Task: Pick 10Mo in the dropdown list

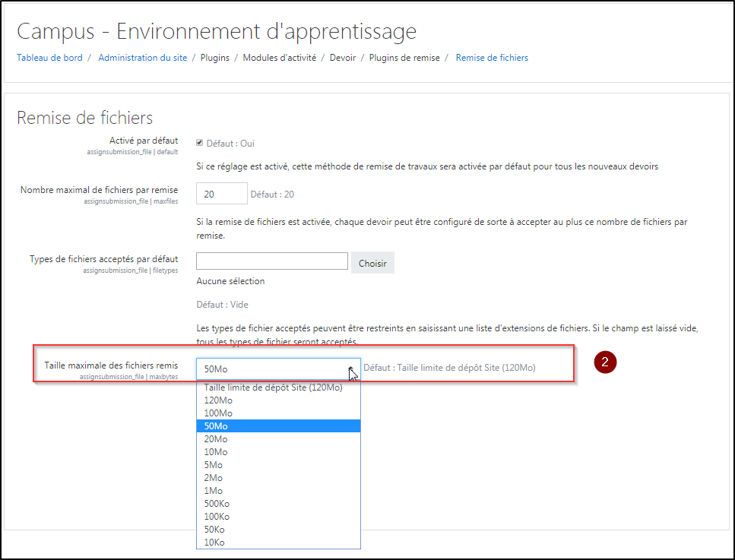Action: coord(216,452)
